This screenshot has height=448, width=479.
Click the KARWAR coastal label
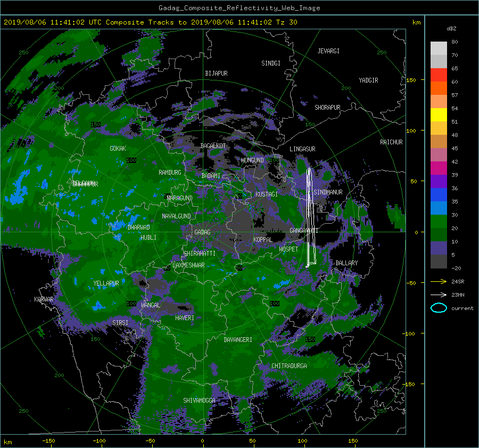(44, 299)
